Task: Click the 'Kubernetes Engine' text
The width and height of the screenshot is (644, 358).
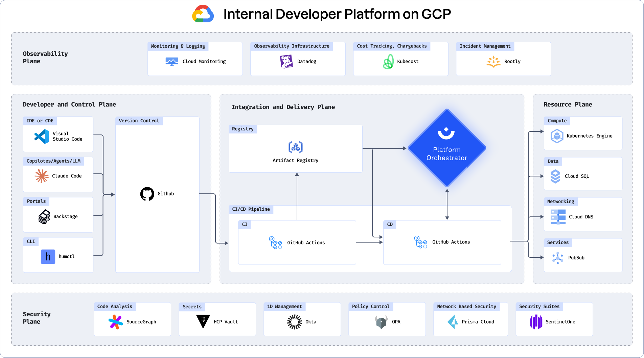Action: point(590,136)
